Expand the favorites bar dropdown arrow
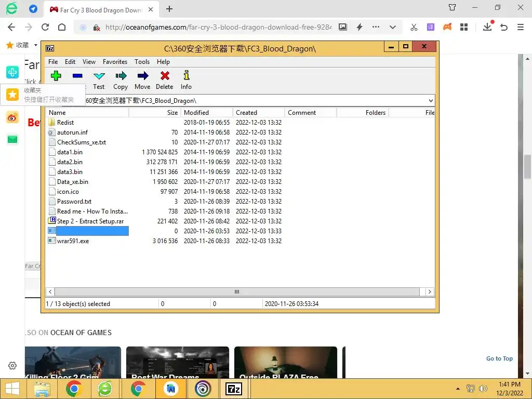This screenshot has width=532, height=399. click(x=35, y=45)
